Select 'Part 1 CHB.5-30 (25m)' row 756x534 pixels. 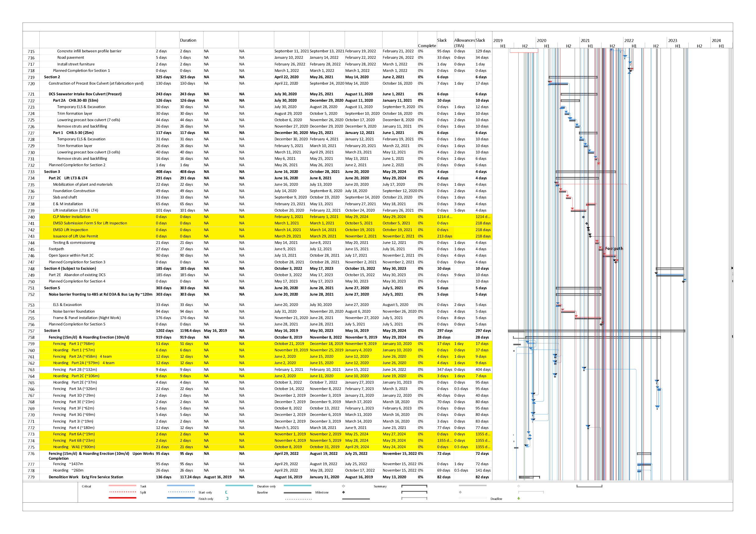pos(73,133)
